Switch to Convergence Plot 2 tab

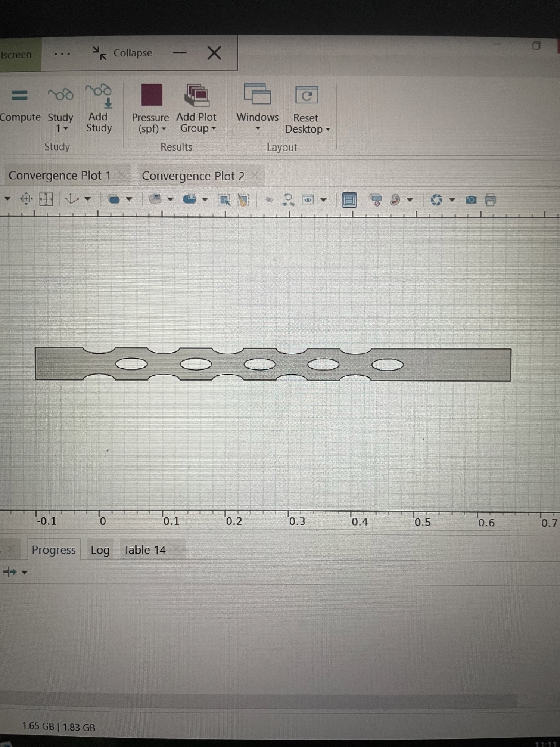tap(193, 176)
